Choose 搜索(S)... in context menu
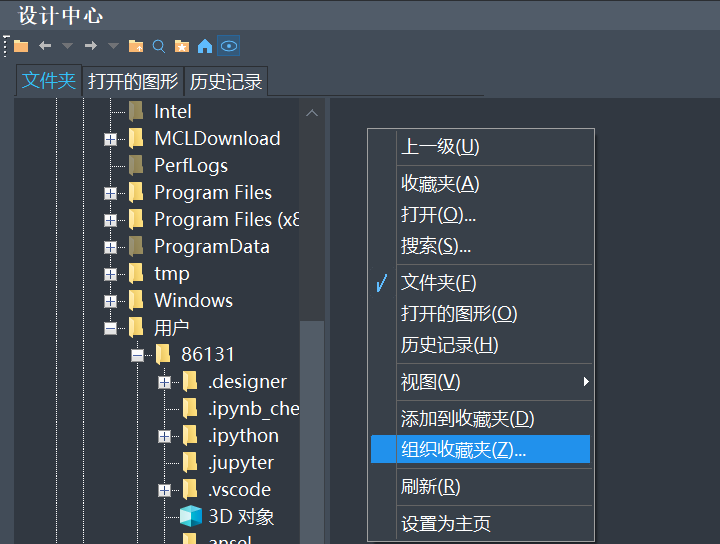Image resolution: width=720 pixels, height=544 pixels. coord(481,246)
